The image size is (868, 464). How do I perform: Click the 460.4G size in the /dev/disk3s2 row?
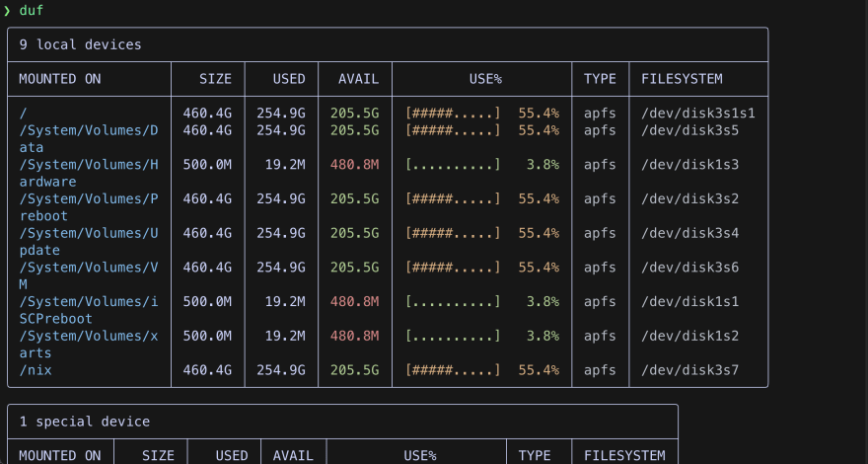coord(207,199)
